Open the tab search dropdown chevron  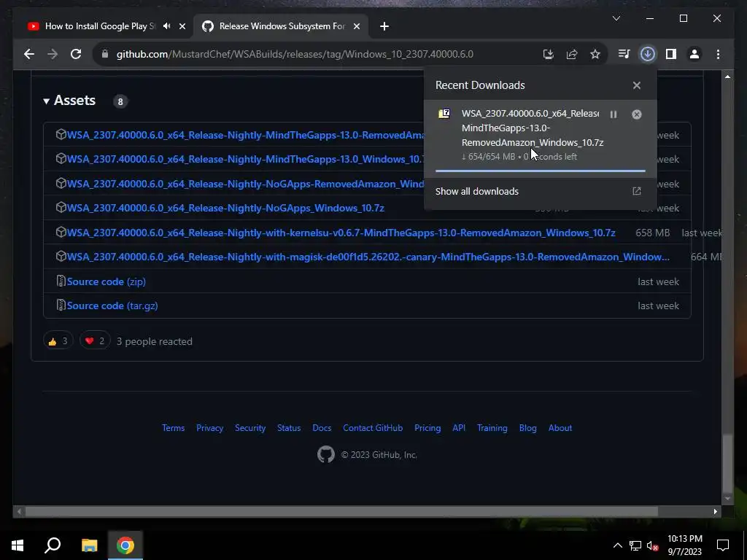(x=616, y=18)
